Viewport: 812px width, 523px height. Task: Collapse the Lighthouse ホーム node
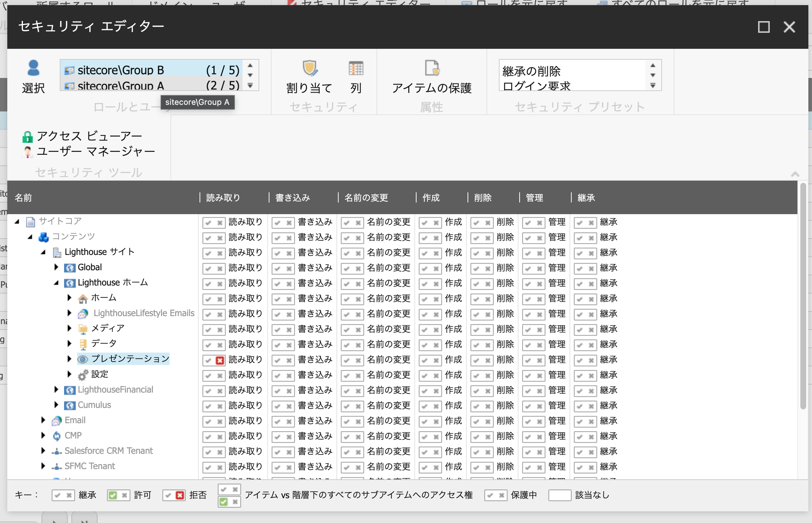(x=56, y=283)
